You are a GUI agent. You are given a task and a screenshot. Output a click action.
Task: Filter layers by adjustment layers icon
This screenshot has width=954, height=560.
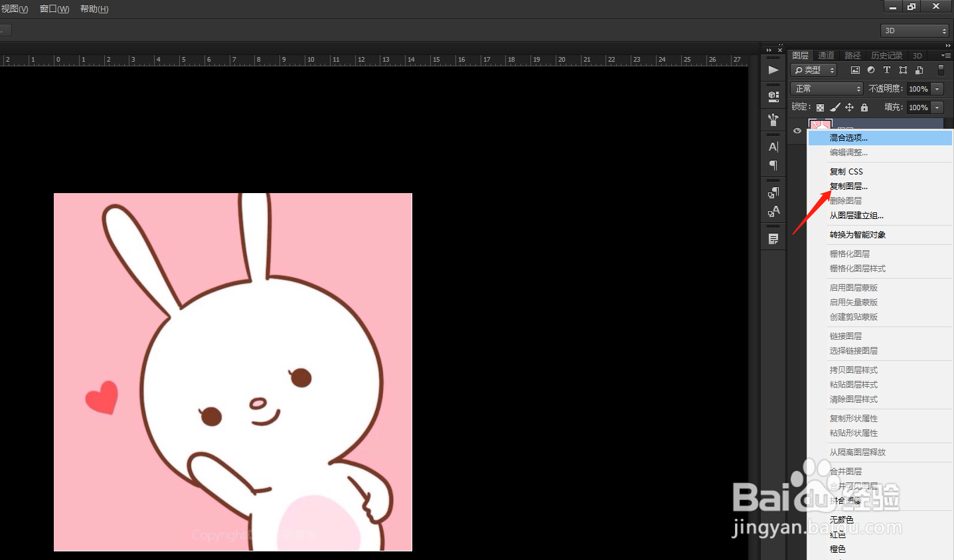pos(871,70)
